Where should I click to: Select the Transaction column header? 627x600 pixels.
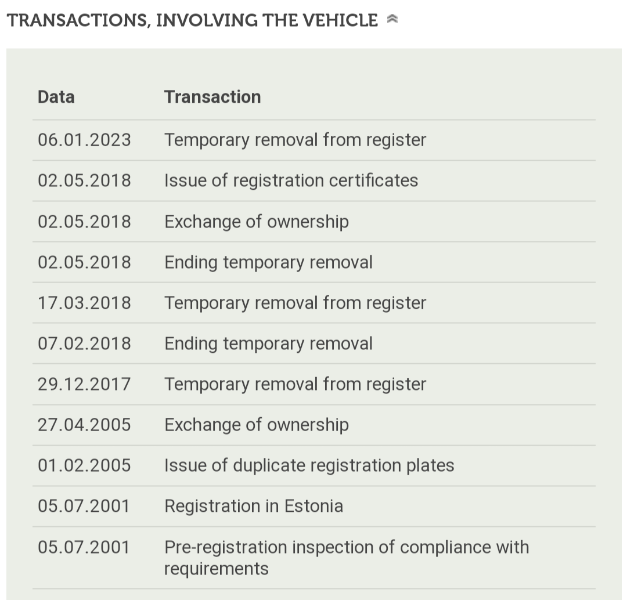212,97
